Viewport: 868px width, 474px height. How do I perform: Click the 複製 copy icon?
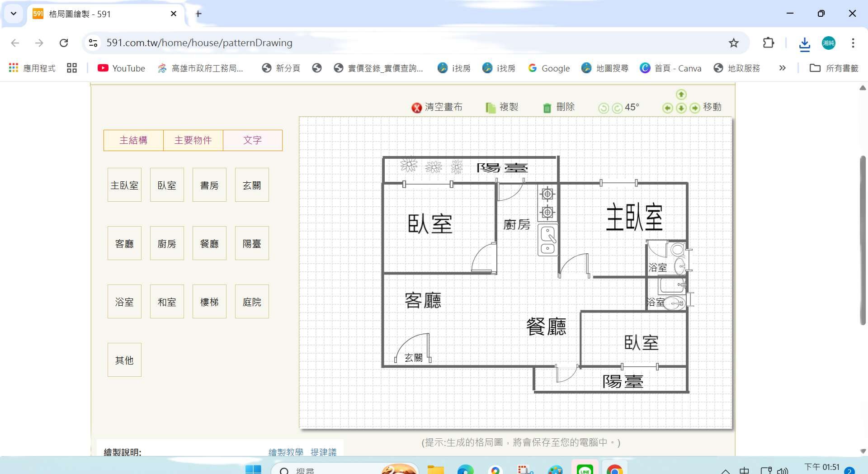point(491,108)
